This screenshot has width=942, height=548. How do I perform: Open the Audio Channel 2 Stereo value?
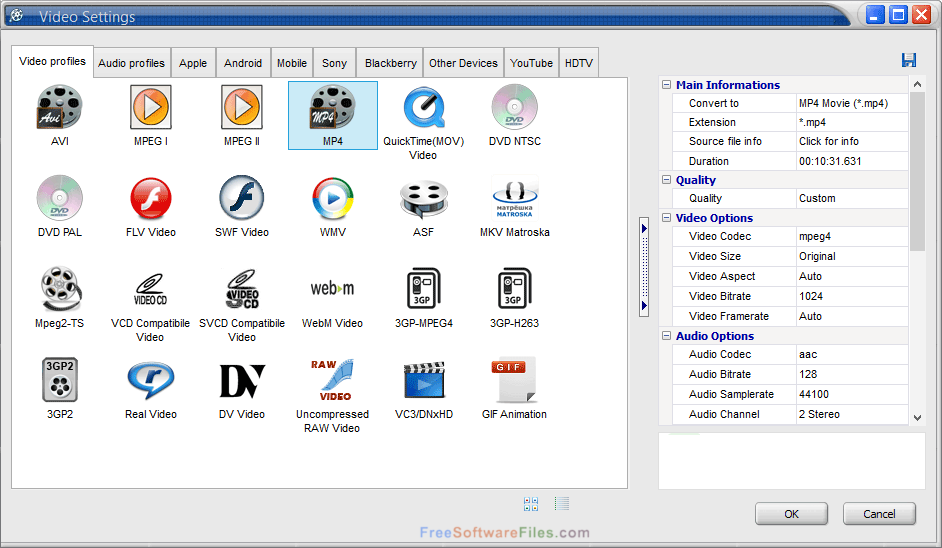pos(852,414)
